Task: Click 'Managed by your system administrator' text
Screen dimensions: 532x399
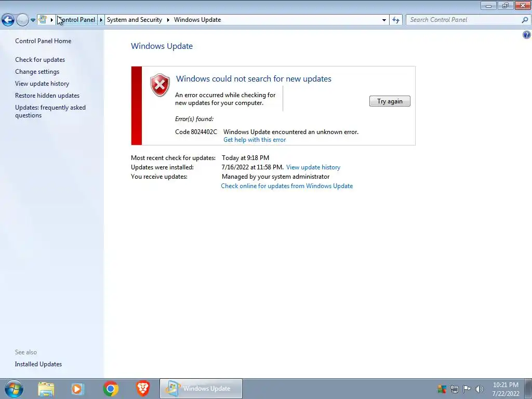Action: tap(275, 177)
